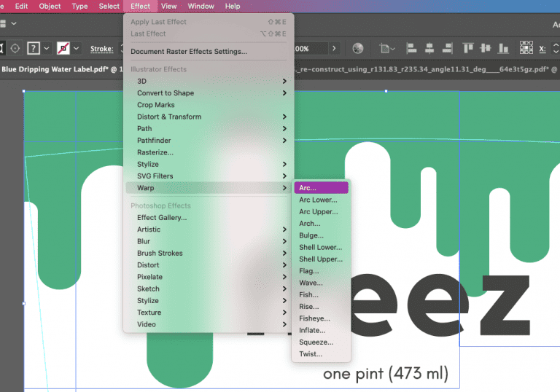Click vertical align bottom icon
The image size is (560, 392).
(503, 49)
